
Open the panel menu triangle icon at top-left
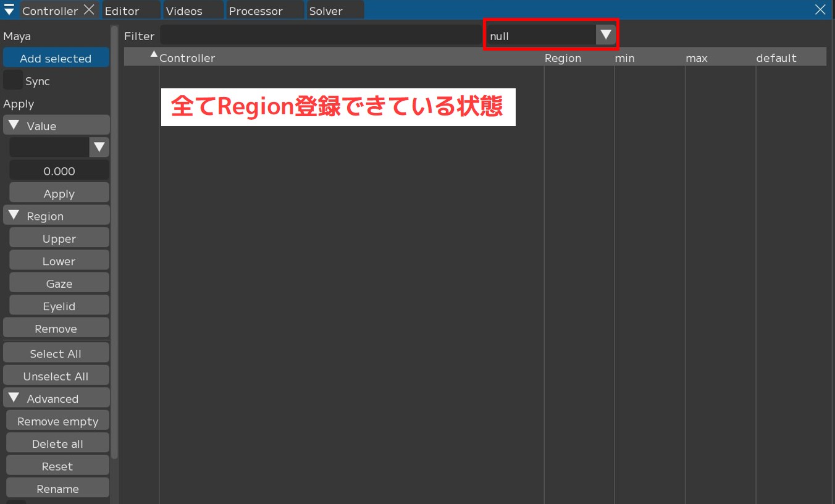click(x=9, y=10)
